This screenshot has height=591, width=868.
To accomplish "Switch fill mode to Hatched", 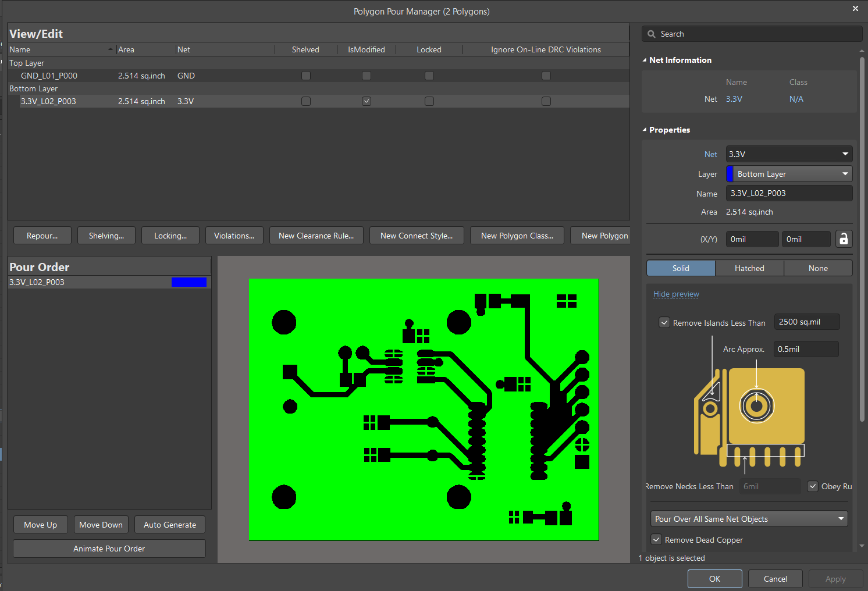I will click(749, 268).
